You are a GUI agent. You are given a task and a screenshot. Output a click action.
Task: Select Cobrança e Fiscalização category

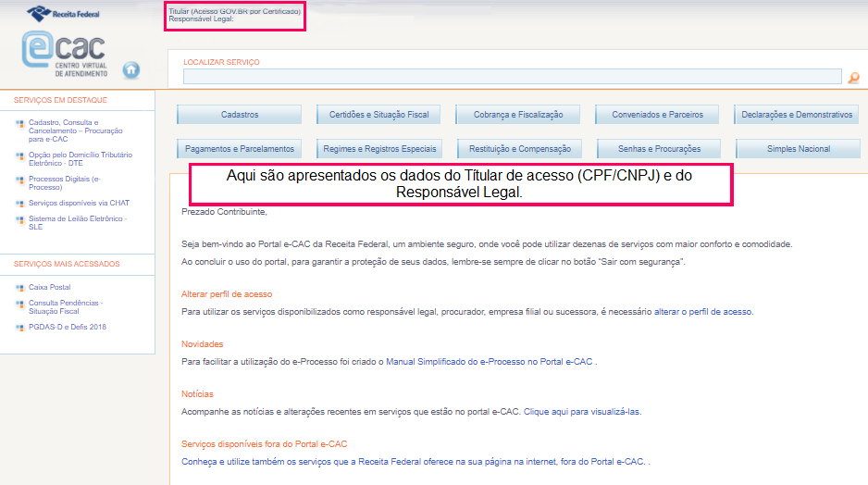518,115
